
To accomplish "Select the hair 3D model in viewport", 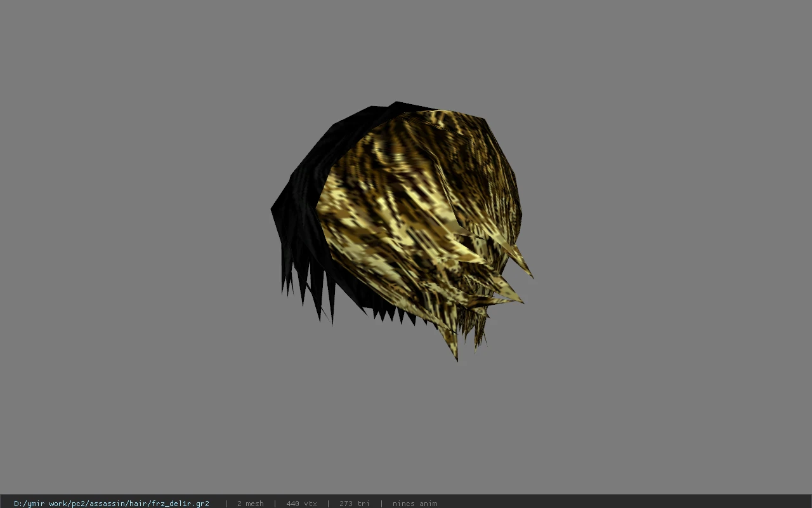I will click(x=402, y=231).
